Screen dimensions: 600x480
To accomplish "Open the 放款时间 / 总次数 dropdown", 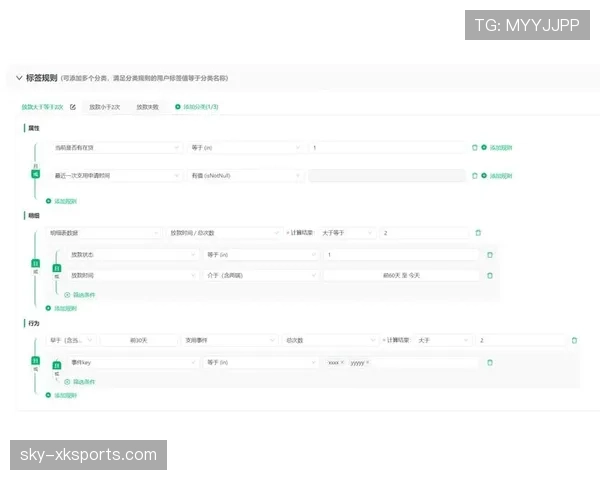I will pos(223,233).
